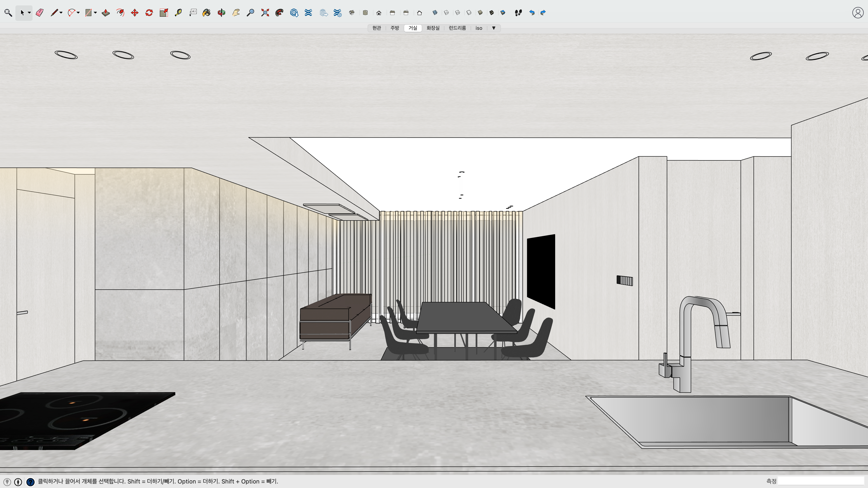
Task: Select the Eraser tool
Action: point(40,13)
